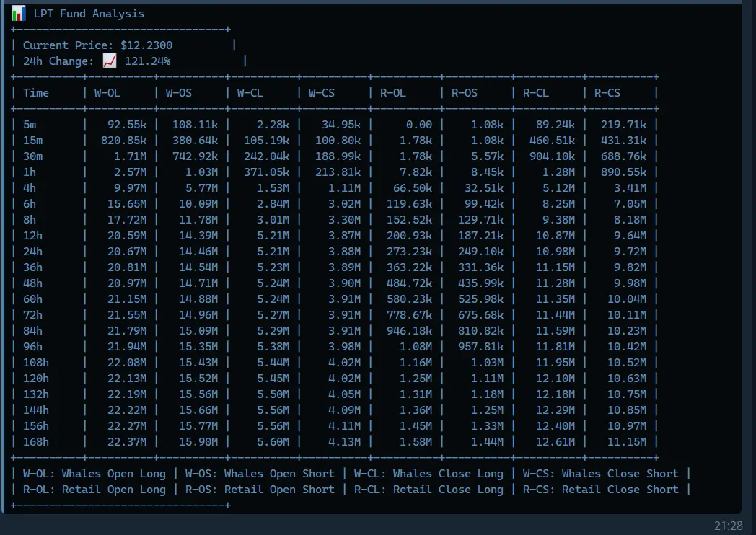Viewport: 756px width, 535px height.
Task: Click the 5m row label
Action: coord(30,125)
